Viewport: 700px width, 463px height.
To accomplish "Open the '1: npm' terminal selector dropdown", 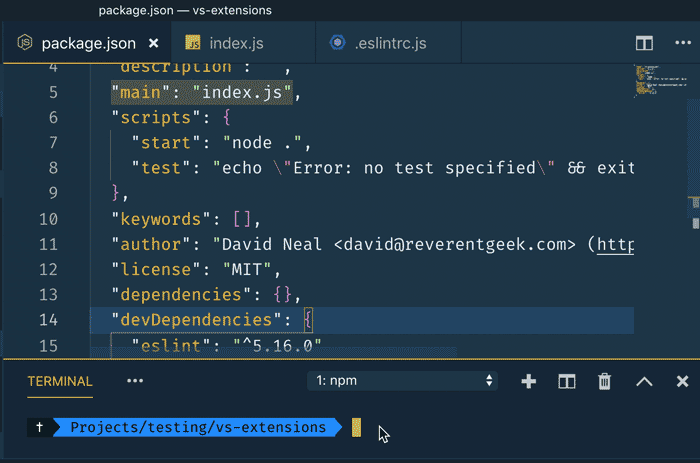I will pyautogui.click(x=403, y=381).
